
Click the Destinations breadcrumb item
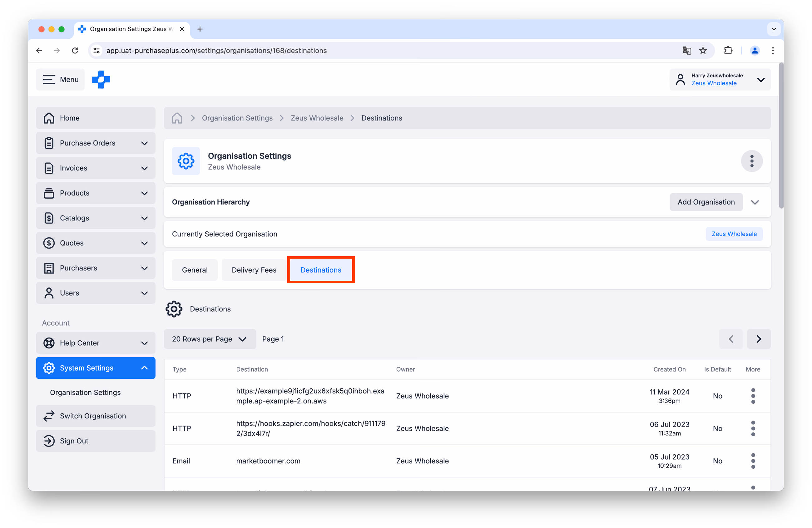coord(382,118)
